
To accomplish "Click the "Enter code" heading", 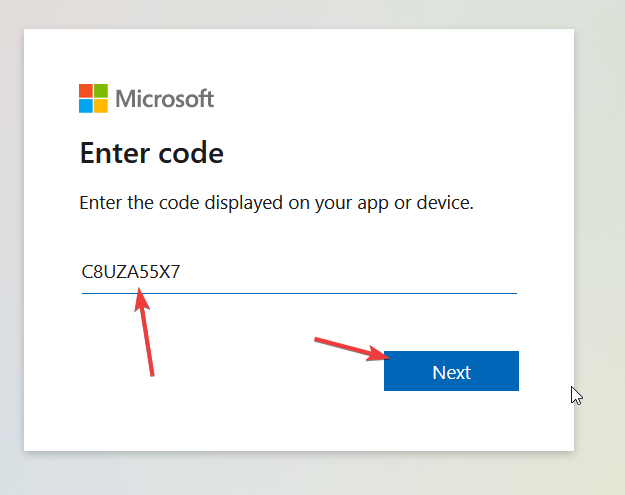I will (x=151, y=153).
